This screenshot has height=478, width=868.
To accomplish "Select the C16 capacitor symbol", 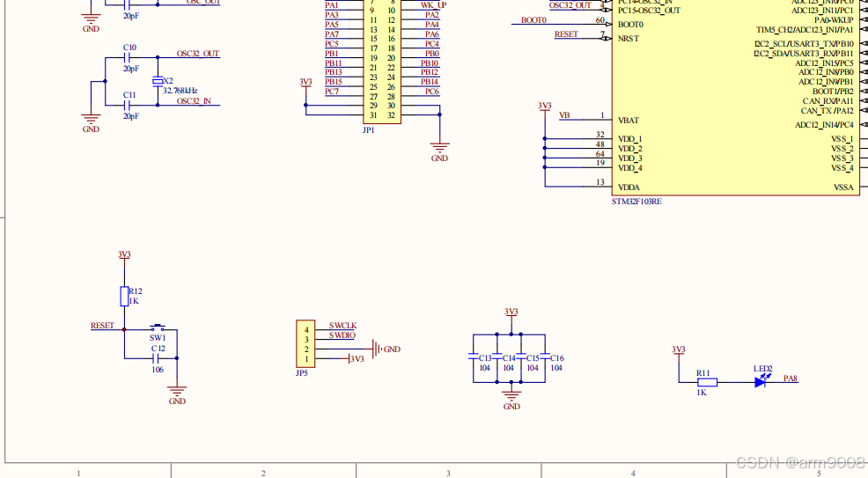I will click(x=545, y=358).
